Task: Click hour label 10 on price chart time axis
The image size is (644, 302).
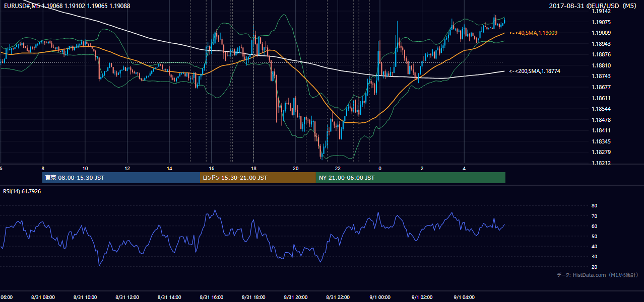Action: [85, 169]
